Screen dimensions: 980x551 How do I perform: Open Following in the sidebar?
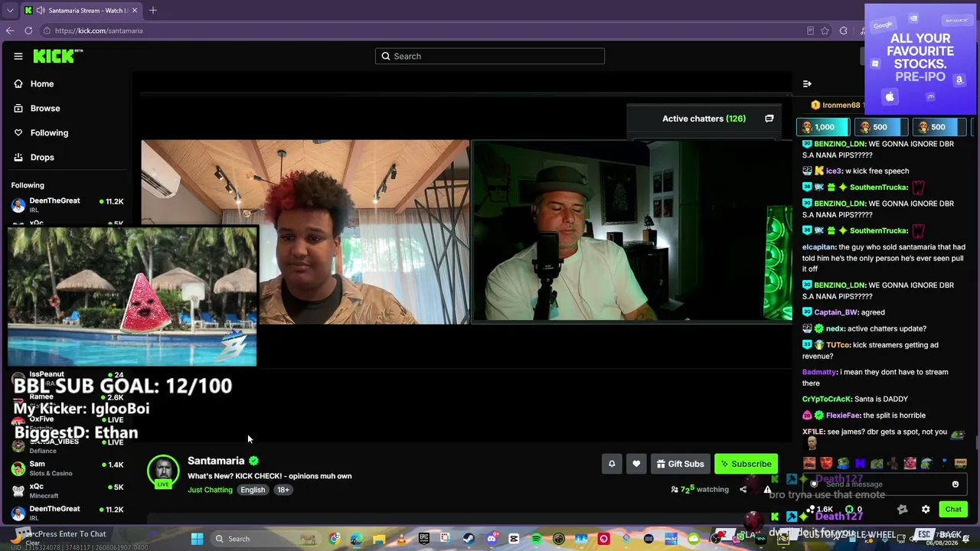pyautogui.click(x=49, y=132)
